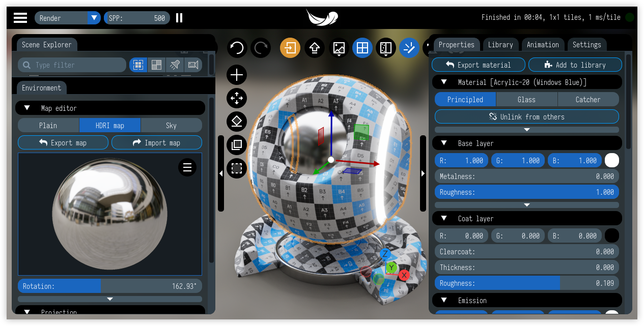
Task: Open the black coat color swatch
Action: 612,235
